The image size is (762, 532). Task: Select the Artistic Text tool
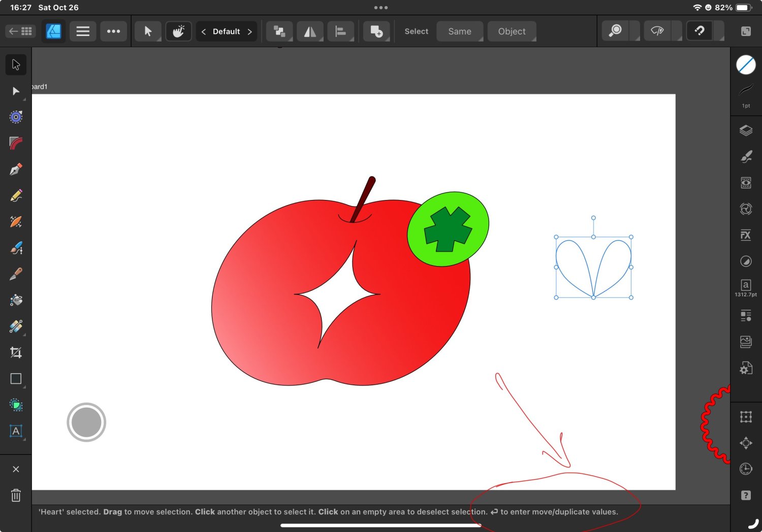[16, 431]
